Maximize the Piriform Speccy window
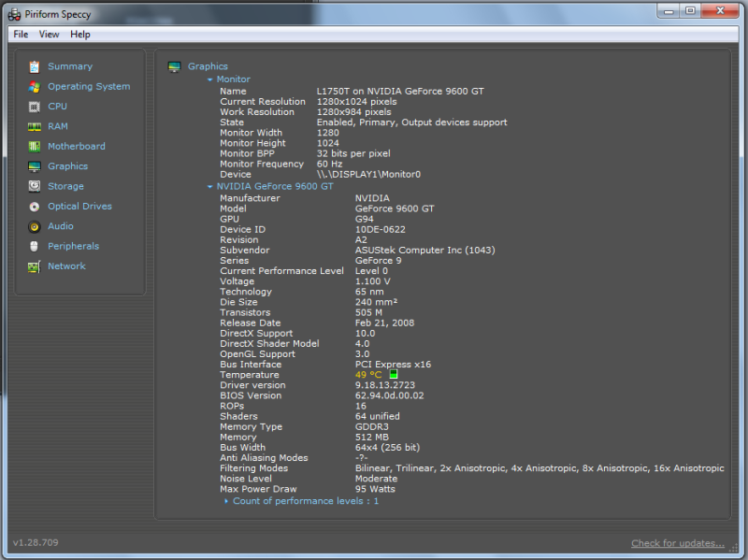Viewport: 748px width, 560px height. pos(690,11)
